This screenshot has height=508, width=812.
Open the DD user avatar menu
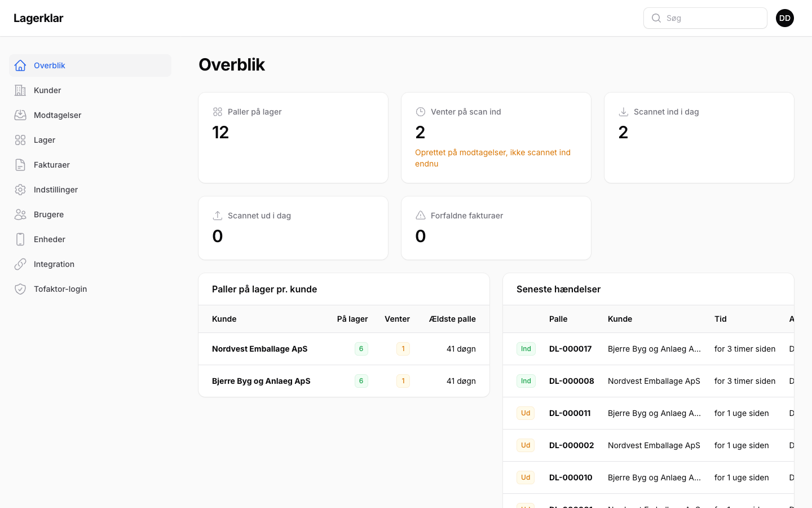point(785,18)
